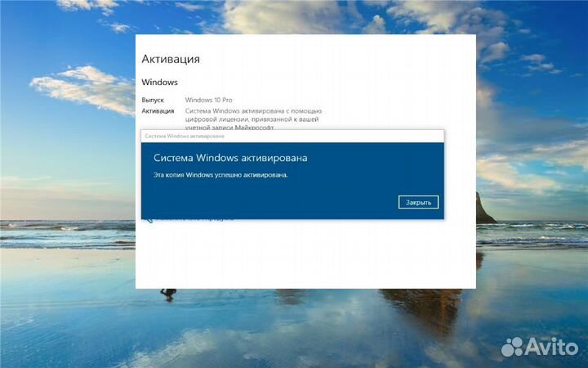
Task: Click the Windows section heading
Action: [x=160, y=83]
